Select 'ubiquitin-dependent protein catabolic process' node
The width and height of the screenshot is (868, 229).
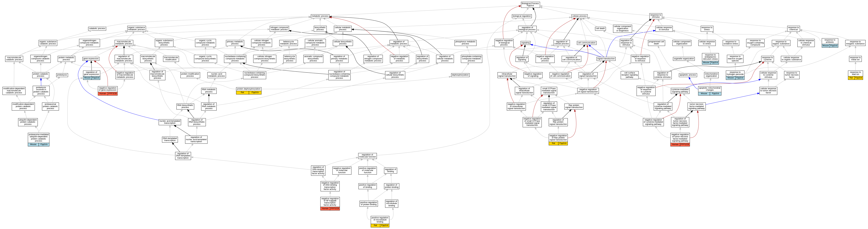pyautogui.click(x=28, y=122)
